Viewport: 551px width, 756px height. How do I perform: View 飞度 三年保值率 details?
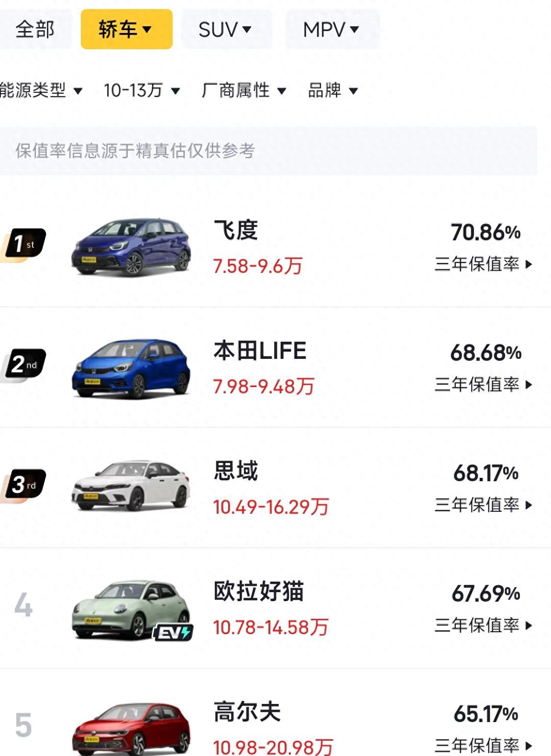483,264
